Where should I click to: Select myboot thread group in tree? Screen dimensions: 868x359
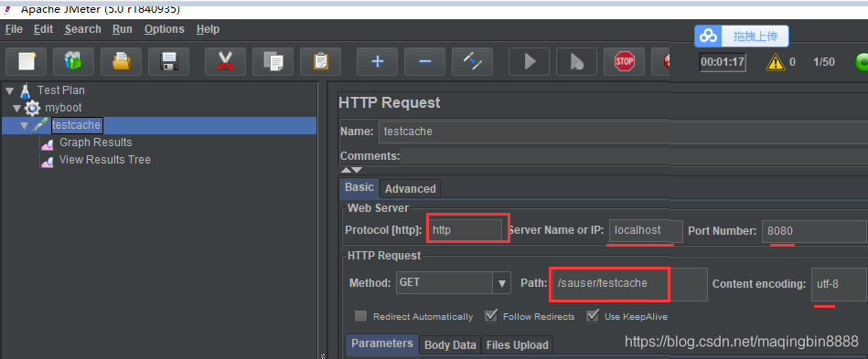[63, 108]
